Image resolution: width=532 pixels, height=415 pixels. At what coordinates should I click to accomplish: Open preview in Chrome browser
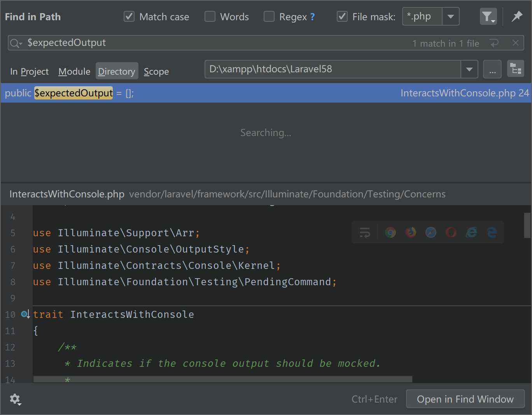[390, 232]
